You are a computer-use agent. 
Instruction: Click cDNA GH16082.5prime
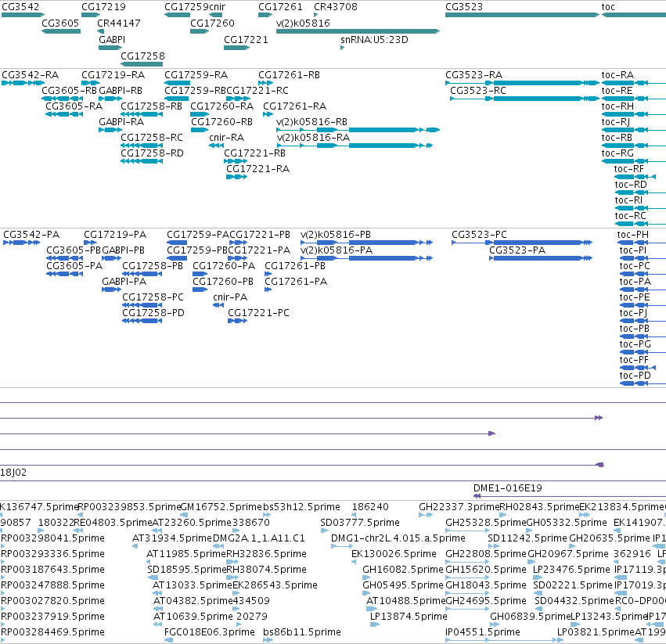point(403,570)
